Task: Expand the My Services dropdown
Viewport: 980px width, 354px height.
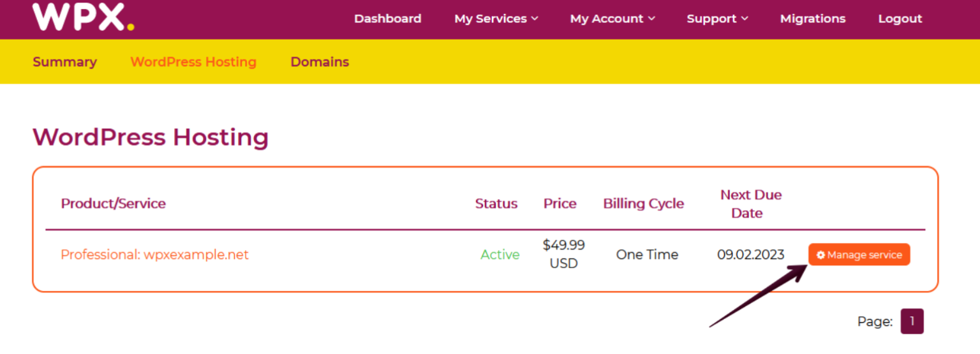Action: click(496, 18)
